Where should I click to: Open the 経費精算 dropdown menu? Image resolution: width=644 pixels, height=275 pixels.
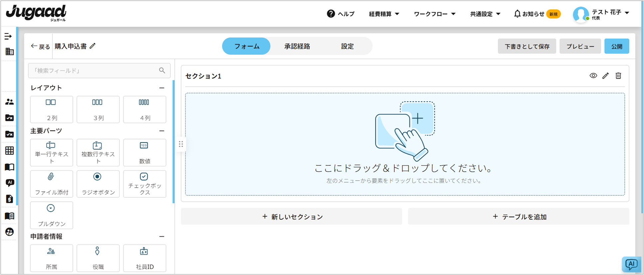point(384,14)
